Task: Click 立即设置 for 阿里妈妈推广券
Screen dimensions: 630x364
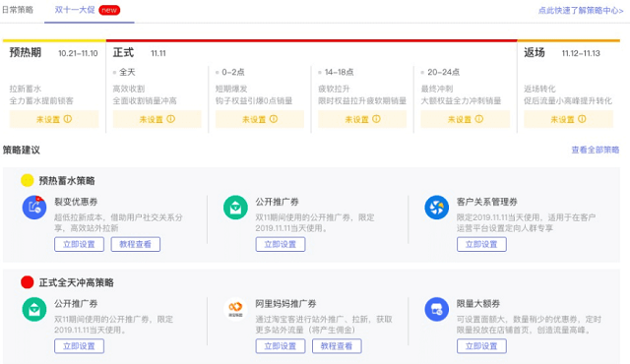Action: 281,346
